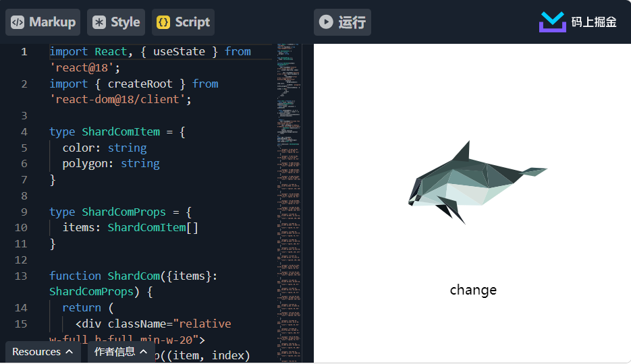Click the Style asterisk icon
Image resolution: width=631 pixels, height=364 pixels.
coord(99,22)
